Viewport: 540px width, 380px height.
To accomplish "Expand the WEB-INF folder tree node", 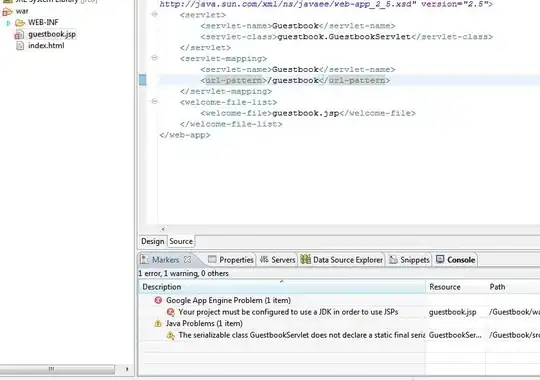I will tap(8, 23).
